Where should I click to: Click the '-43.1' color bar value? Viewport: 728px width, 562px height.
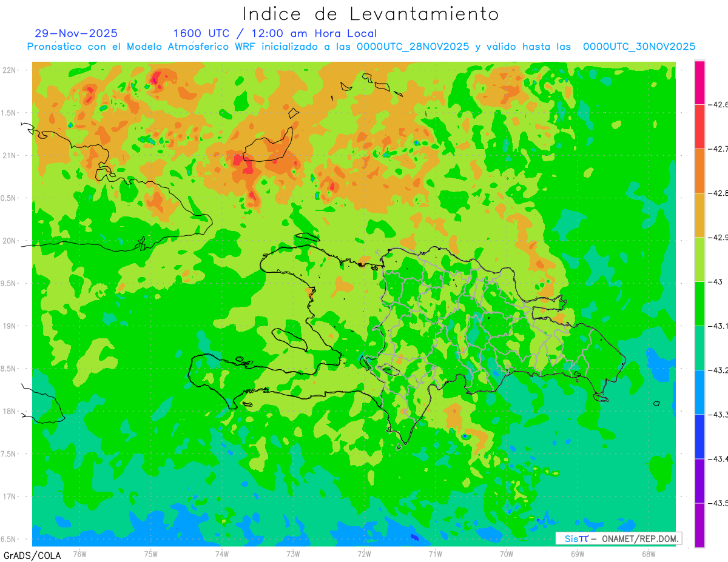(718, 326)
